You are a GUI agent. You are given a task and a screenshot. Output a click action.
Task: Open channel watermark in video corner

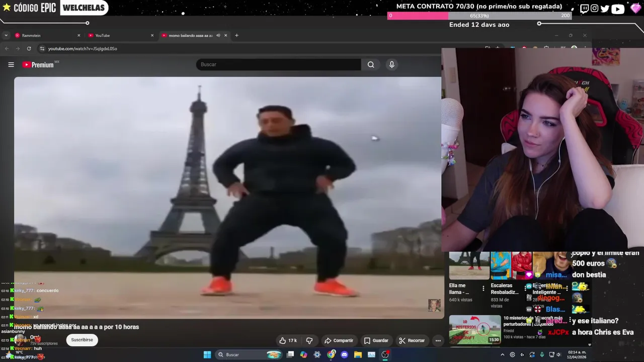[434, 305]
